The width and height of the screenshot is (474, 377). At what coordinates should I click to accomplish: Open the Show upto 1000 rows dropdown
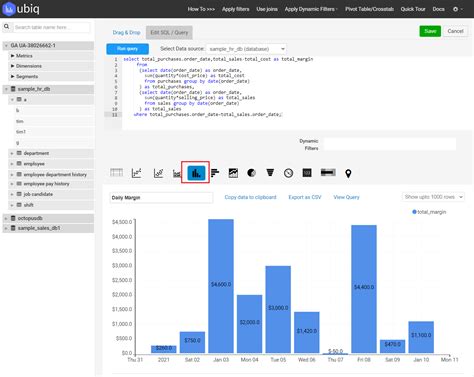pos(433,197)
